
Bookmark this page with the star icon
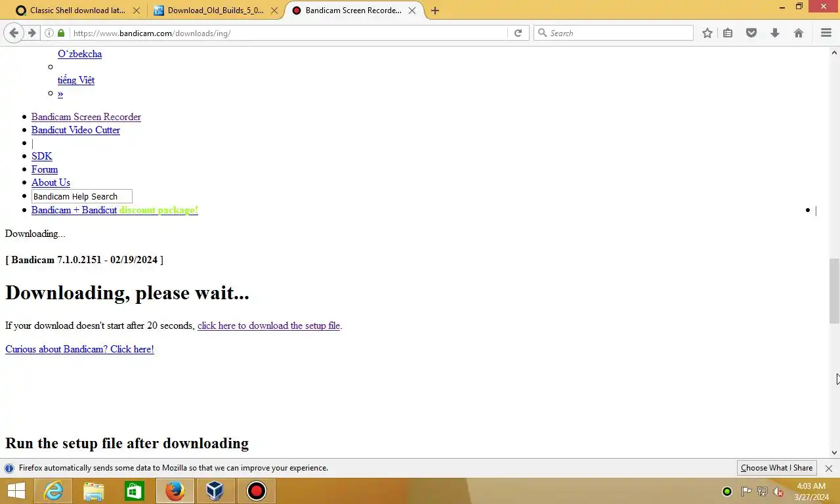tap(707, 33)
